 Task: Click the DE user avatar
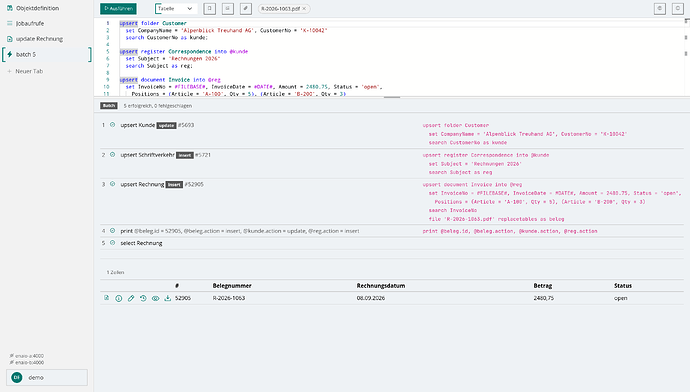tap(17, 377)
